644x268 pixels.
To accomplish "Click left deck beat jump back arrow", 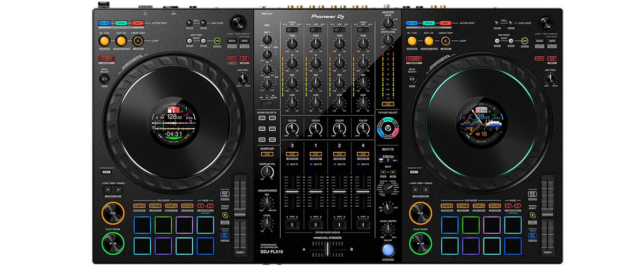I will (x=107, y=190).
